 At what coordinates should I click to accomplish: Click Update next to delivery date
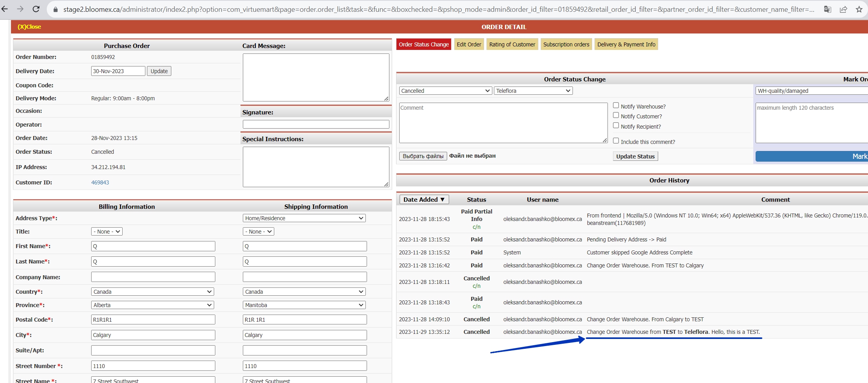159,71
